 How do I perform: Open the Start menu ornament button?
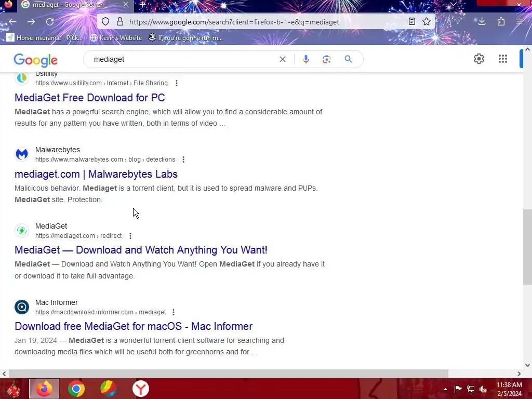(x=13, y=389)
